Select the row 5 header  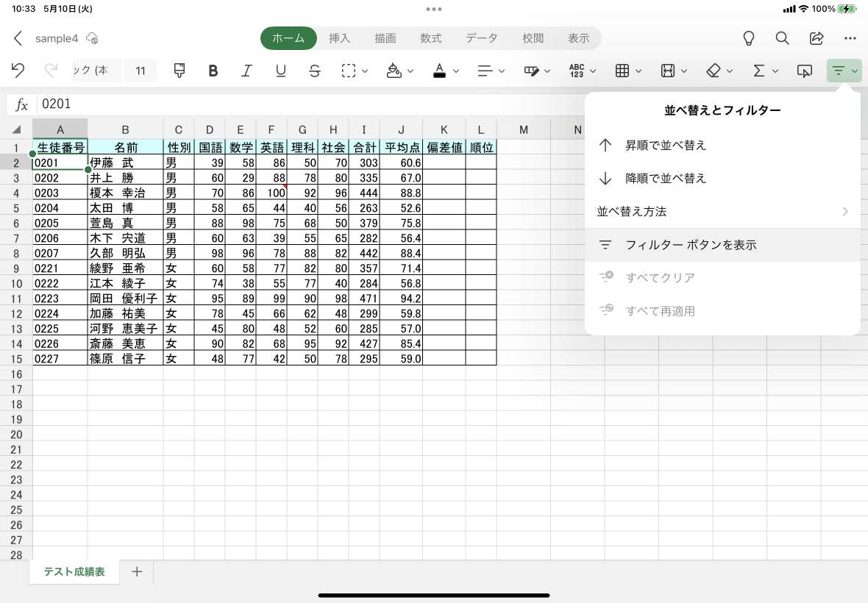(16, 208)
